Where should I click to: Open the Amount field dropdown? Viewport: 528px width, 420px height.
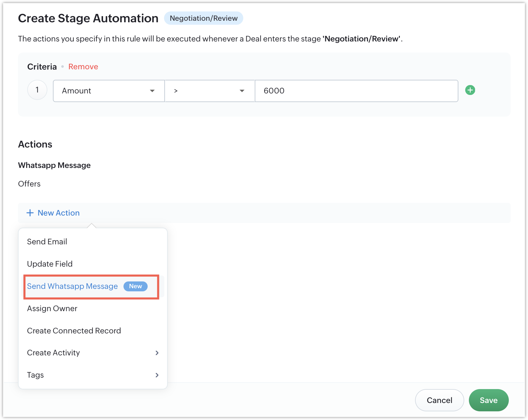[x=109, y=91]
